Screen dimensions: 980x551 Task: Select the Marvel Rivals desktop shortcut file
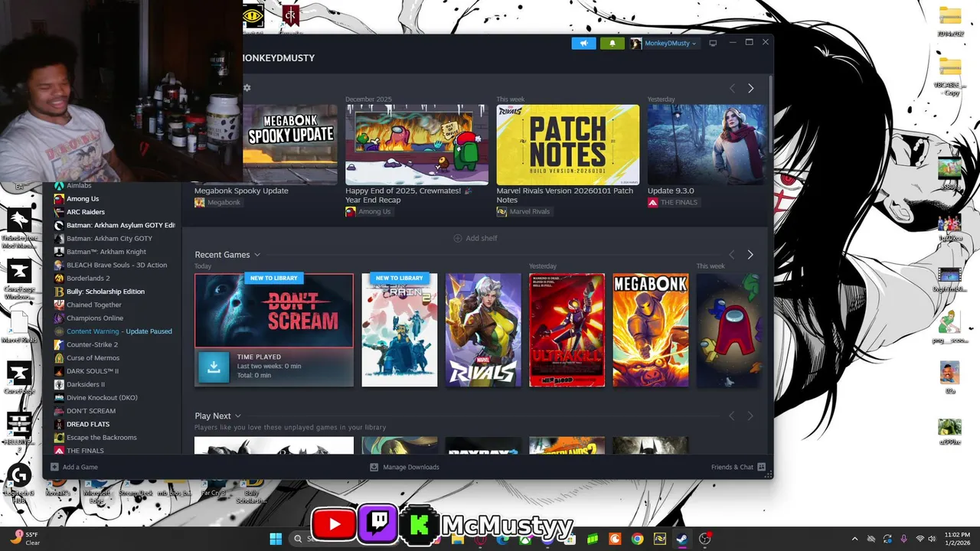pos(19,328)
